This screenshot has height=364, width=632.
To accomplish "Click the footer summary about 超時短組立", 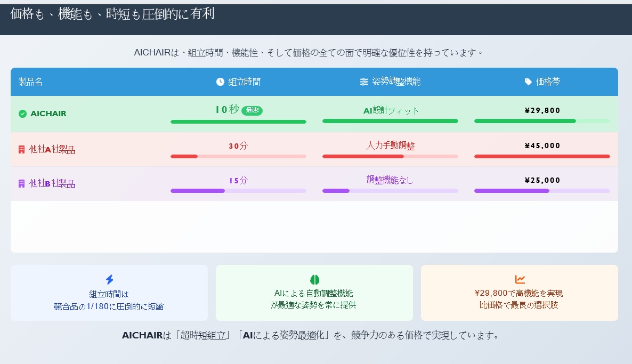I will (311, 335).
